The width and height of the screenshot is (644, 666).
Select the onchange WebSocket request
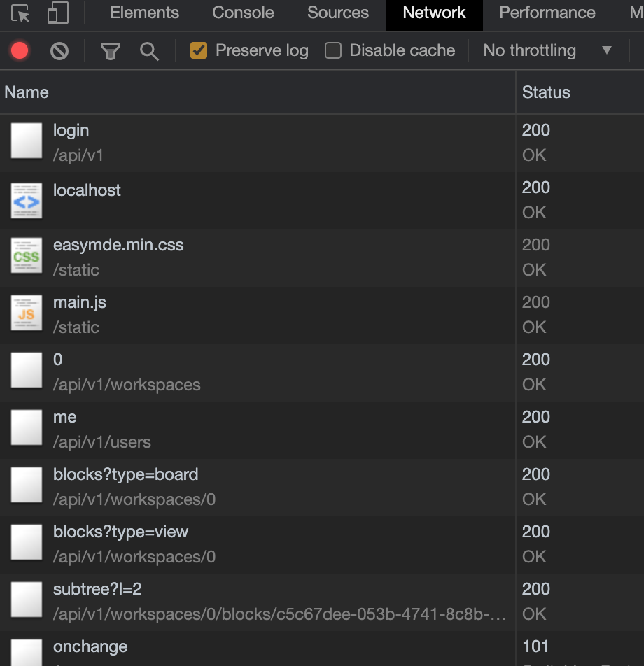(90, 646)
